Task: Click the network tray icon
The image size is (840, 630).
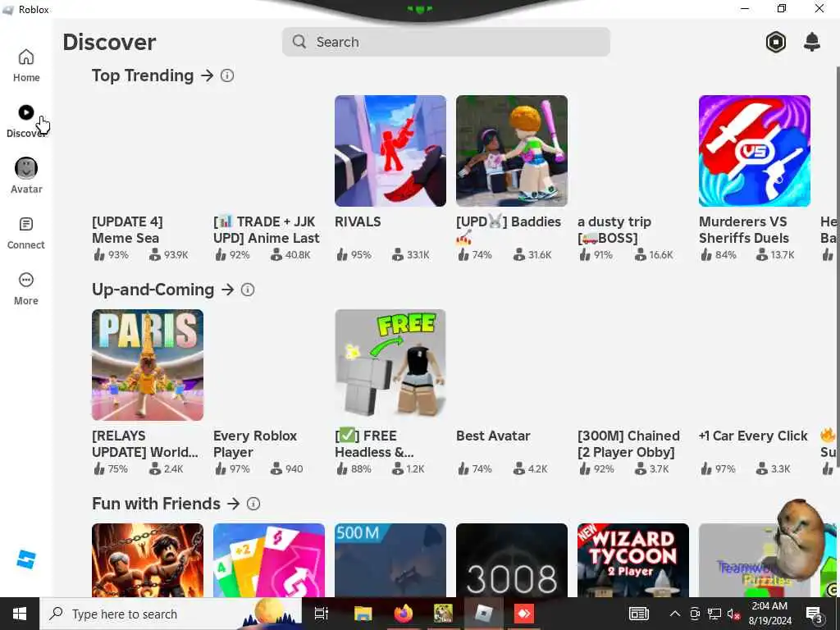Action: click(x=714, y=614)
